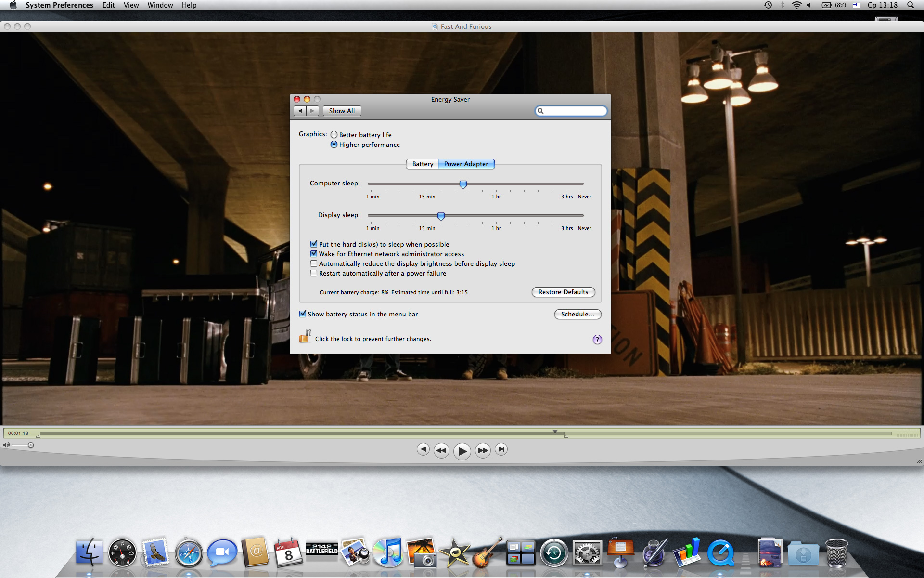Click the Wi-Fi status icon in menu bar
Screen dimensions: 924x578
tap(796, 5)
